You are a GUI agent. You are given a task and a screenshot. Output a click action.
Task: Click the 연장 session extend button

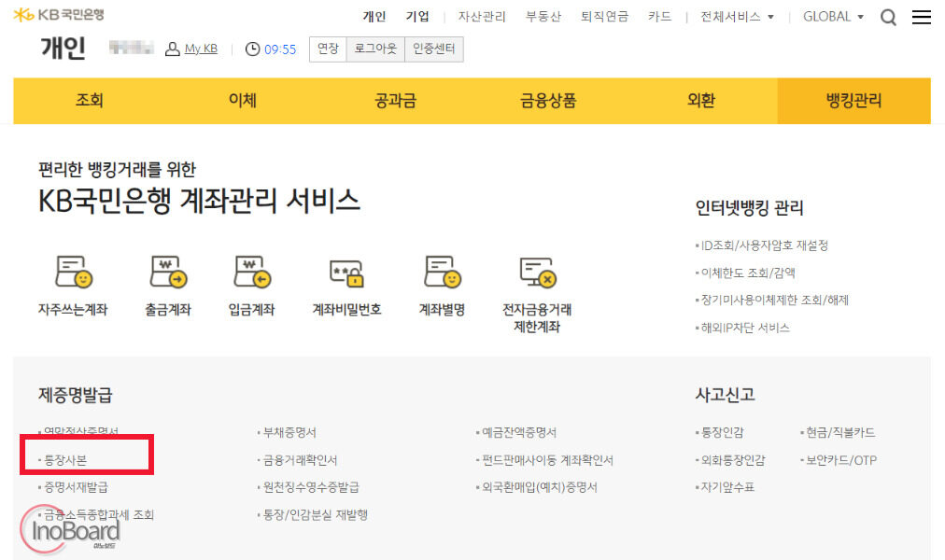328,49
